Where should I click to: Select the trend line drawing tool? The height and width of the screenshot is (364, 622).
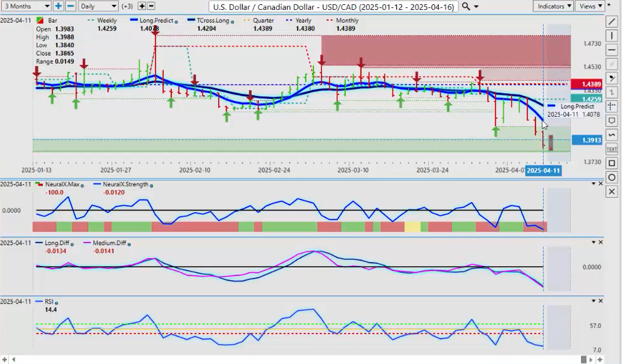pyautogui.click(x=612, y=22)
